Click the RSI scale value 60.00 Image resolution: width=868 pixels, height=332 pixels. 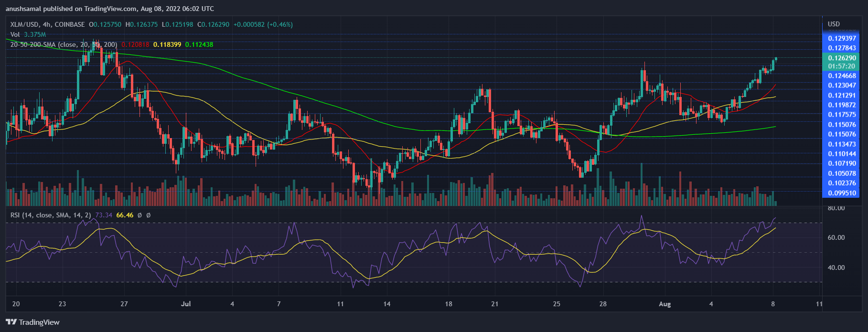tap(836, 237)
